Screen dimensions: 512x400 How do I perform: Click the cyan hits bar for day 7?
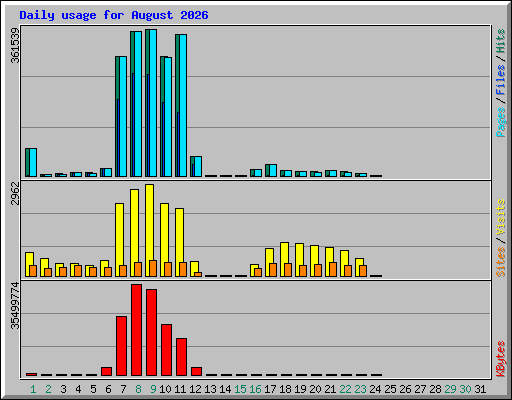[123, 117]
